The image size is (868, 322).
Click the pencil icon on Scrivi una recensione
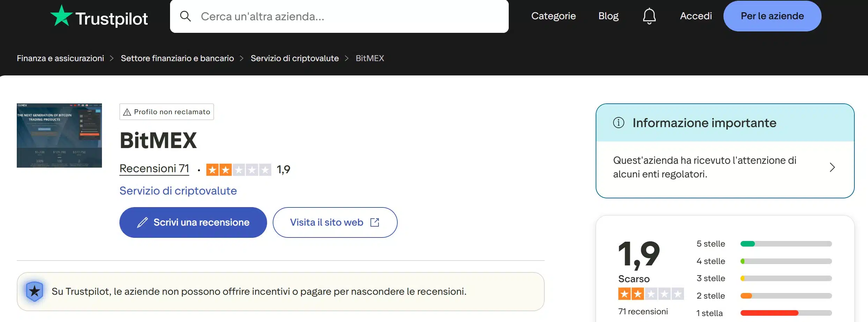142,222
